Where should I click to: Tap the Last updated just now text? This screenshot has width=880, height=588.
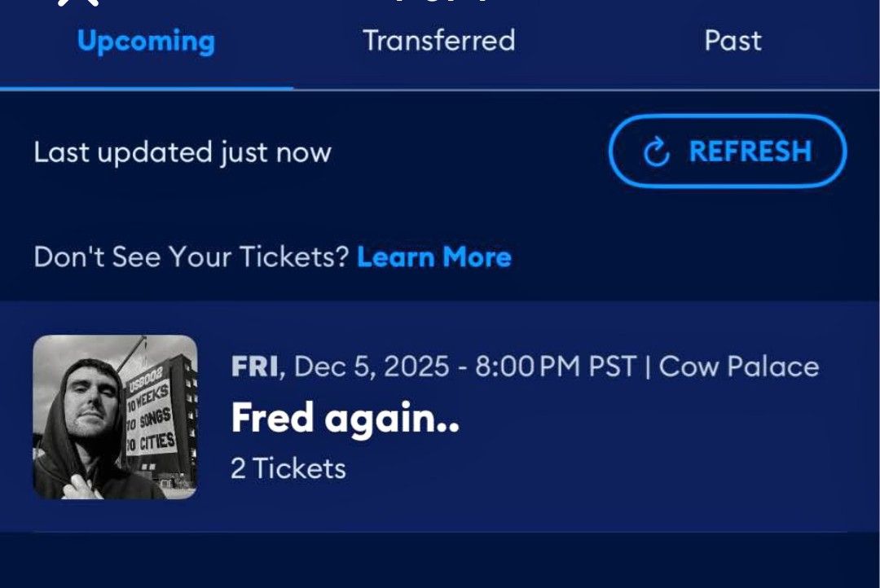pos(183,151)
